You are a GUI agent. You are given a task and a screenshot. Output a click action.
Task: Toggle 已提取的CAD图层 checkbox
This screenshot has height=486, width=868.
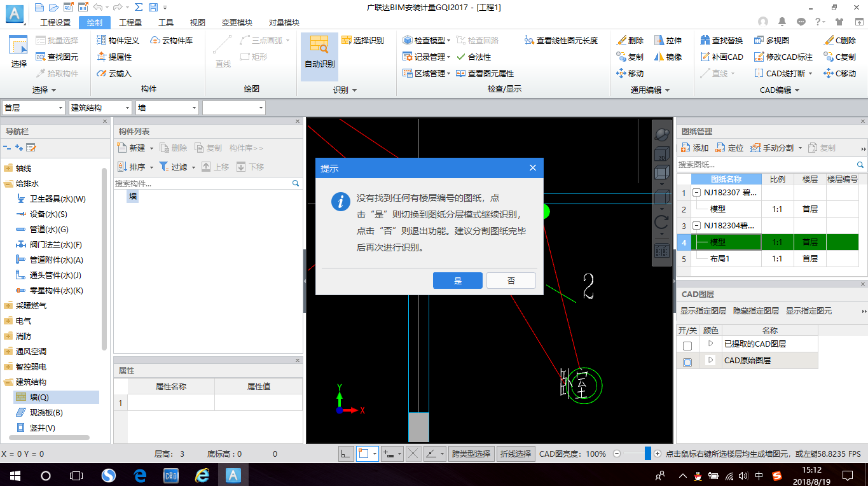pos(687,346)
